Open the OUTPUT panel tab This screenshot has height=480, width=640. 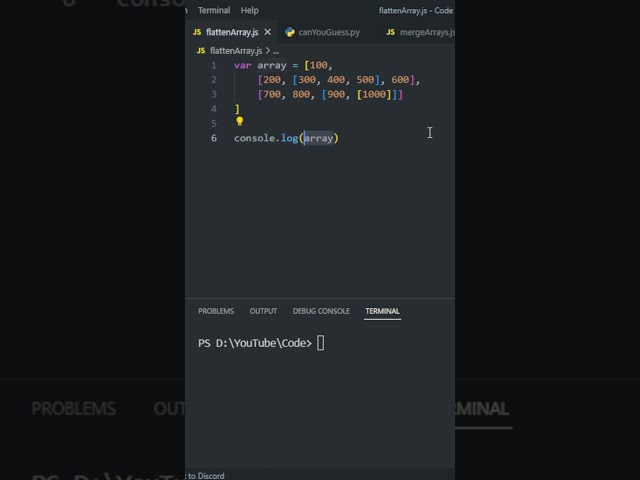[x=263, y=311]
